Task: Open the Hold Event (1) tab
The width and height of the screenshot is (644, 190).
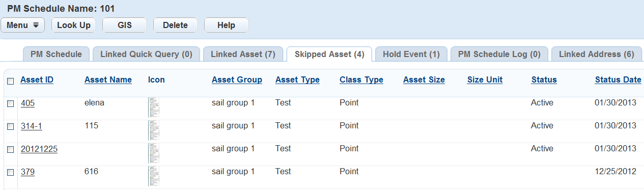Action: [411, 54]
